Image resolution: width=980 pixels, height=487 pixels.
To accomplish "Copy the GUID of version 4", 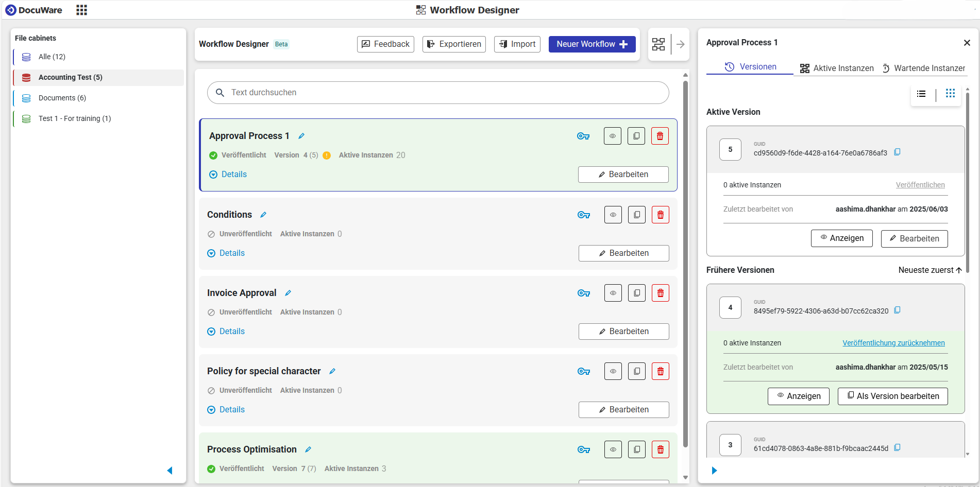I will click(898, 310).
